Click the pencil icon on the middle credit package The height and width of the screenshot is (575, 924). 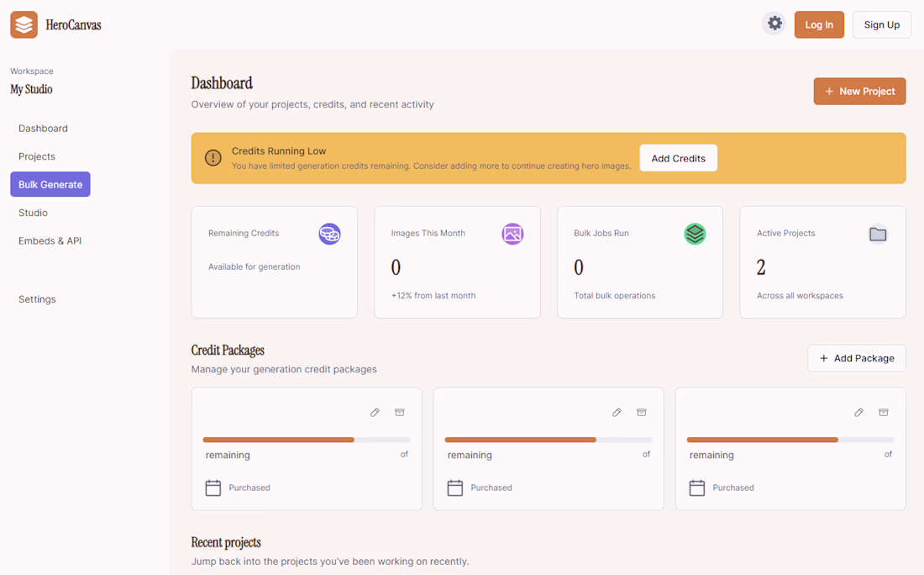(x=617, y=413)
